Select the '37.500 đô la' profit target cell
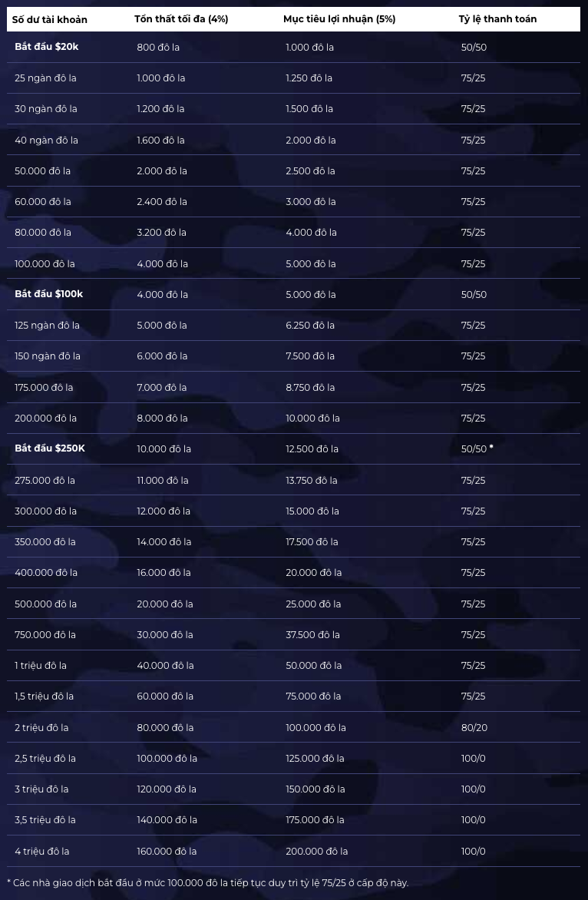The height and width of the screenshot is (900, 588). 313,635
